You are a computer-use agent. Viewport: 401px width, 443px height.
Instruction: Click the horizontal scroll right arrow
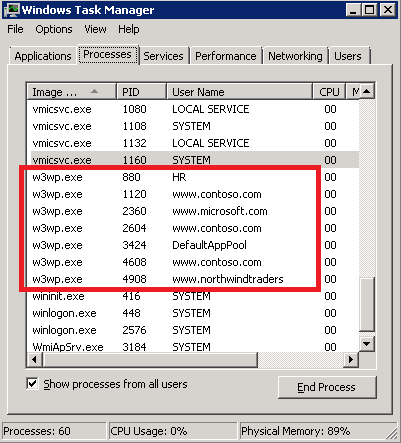(x=351, y=359)
